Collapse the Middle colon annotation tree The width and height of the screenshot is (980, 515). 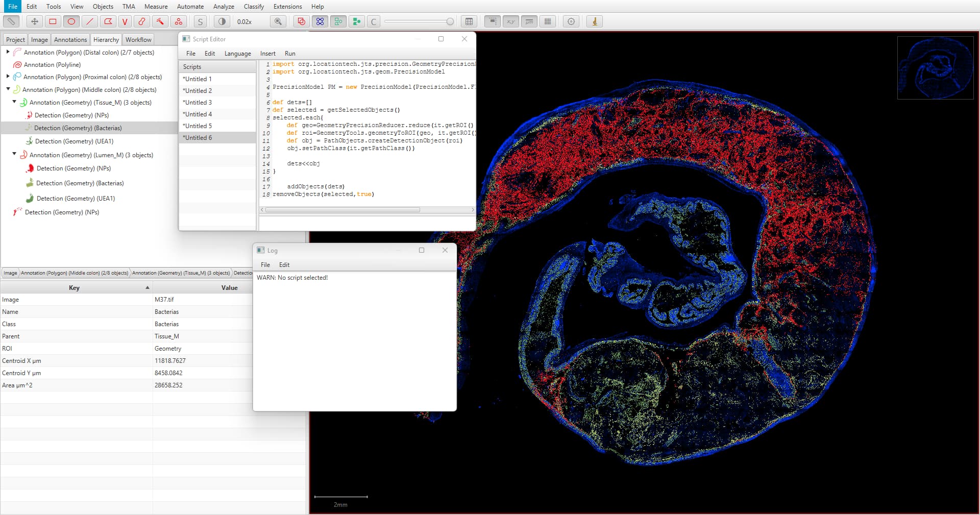[8, 89]
